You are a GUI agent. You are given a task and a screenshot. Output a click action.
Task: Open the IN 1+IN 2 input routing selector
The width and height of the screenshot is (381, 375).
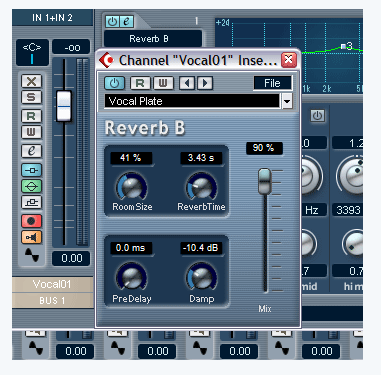coord(52,18)
